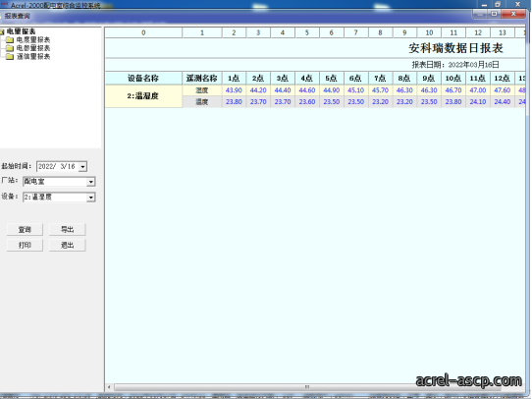This screenshot has width=532, height=399.
Task: Click the 安科瑞数据日报表 report title
Action: pos(455,48)
